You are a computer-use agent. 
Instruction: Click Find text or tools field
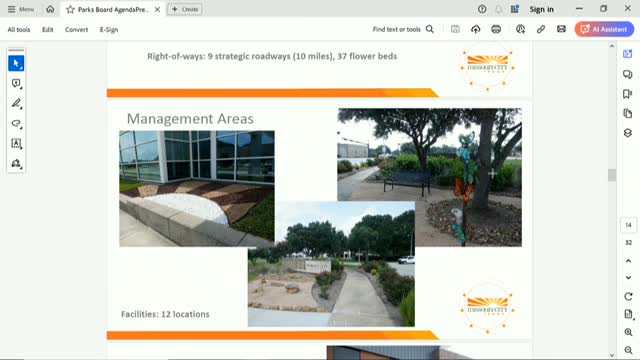pyautogui.click(x=396, y=29)
